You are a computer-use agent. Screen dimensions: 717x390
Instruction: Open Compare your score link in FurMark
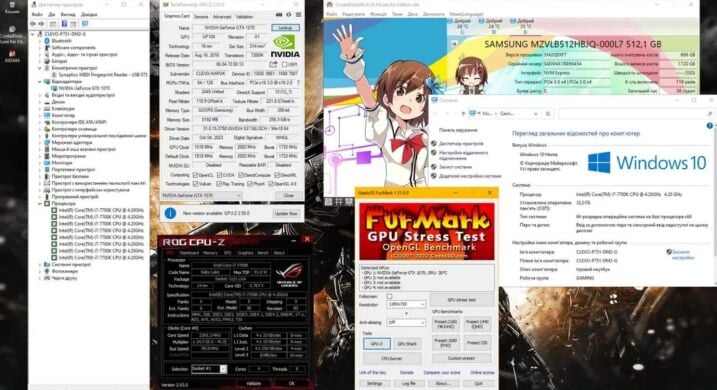pos(442,373)
